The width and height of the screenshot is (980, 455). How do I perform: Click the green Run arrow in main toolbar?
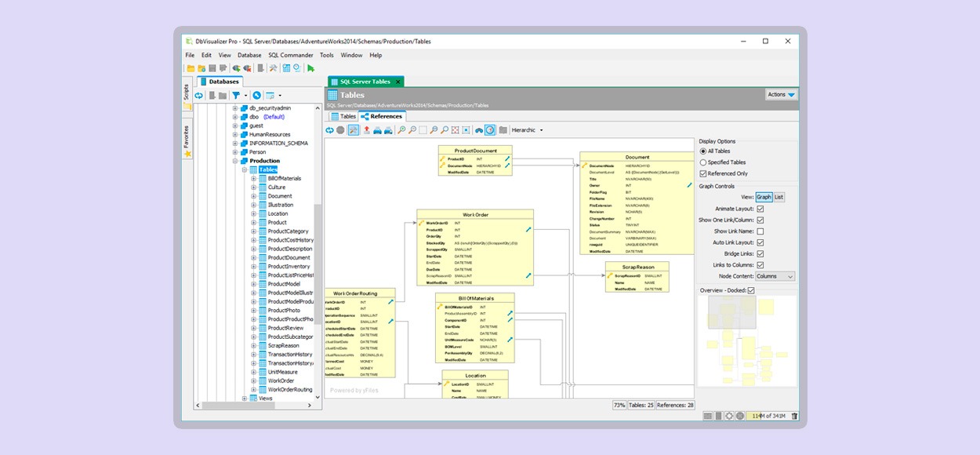(310, 68)
